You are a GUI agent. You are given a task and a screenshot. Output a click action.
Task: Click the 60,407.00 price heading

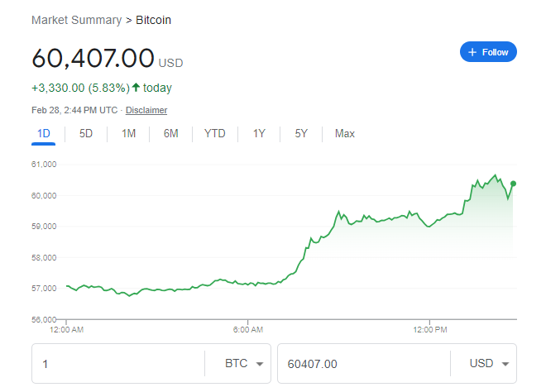(93, 59)
